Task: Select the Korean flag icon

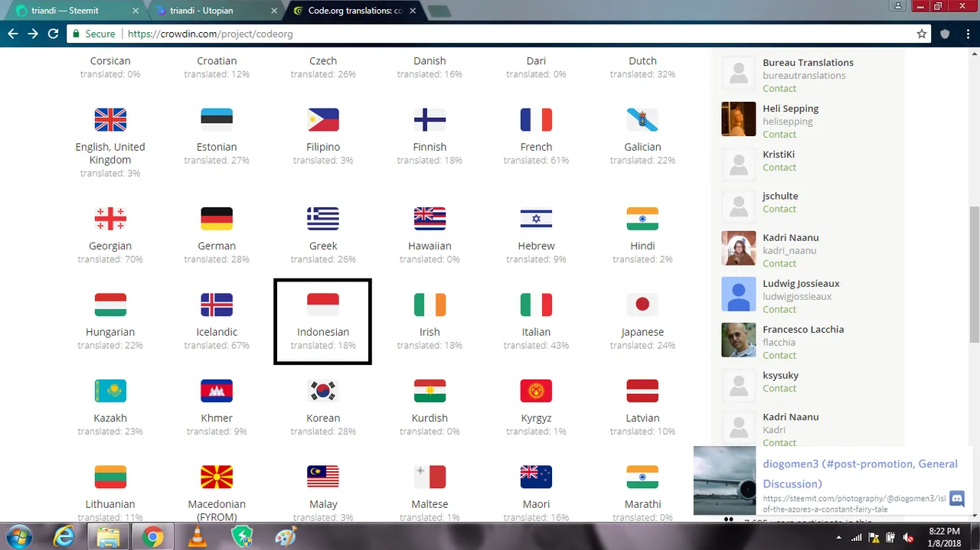Action: click(323, 391)
